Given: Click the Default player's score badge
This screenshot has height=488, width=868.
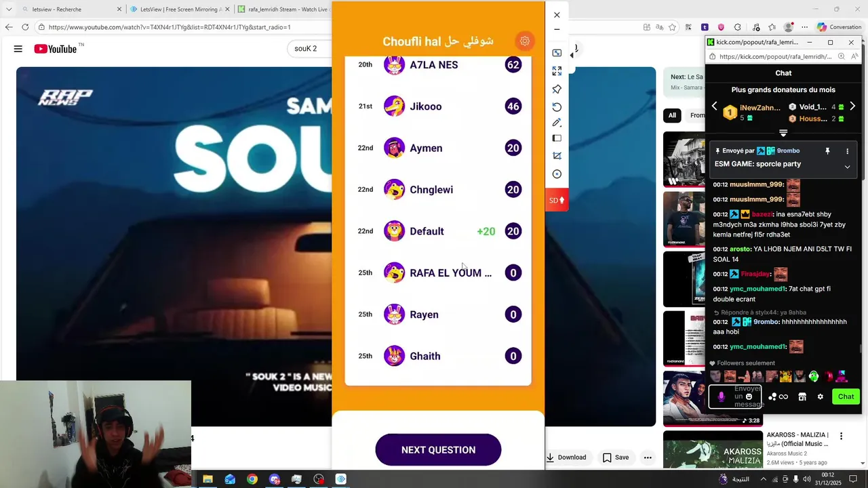Looking at the screenshot, I should click(513, 231).
